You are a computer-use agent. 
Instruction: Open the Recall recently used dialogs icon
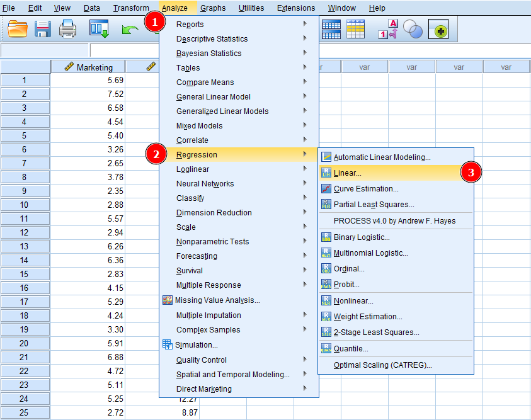tap(99, 29)
